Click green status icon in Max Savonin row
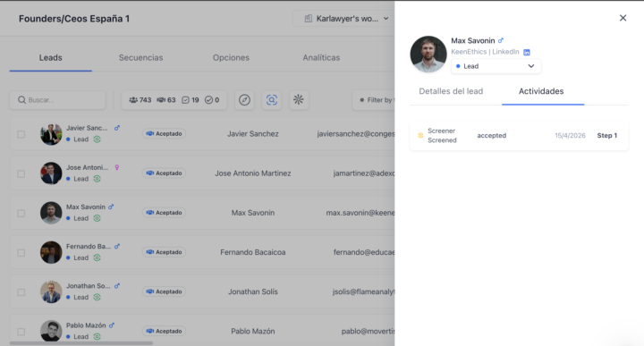Viewport: 644px width, 346px height. pyautogui.click(x=97, y=218)
